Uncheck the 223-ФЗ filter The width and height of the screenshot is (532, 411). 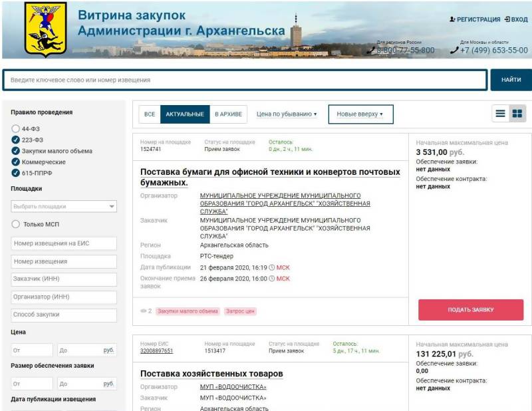point(16,140)
